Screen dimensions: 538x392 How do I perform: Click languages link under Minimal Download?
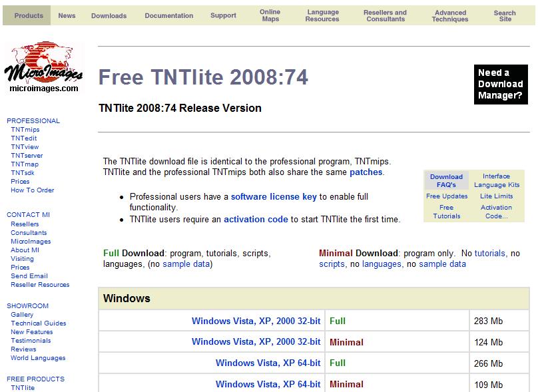pyautogui.click(x=382, y=264)
